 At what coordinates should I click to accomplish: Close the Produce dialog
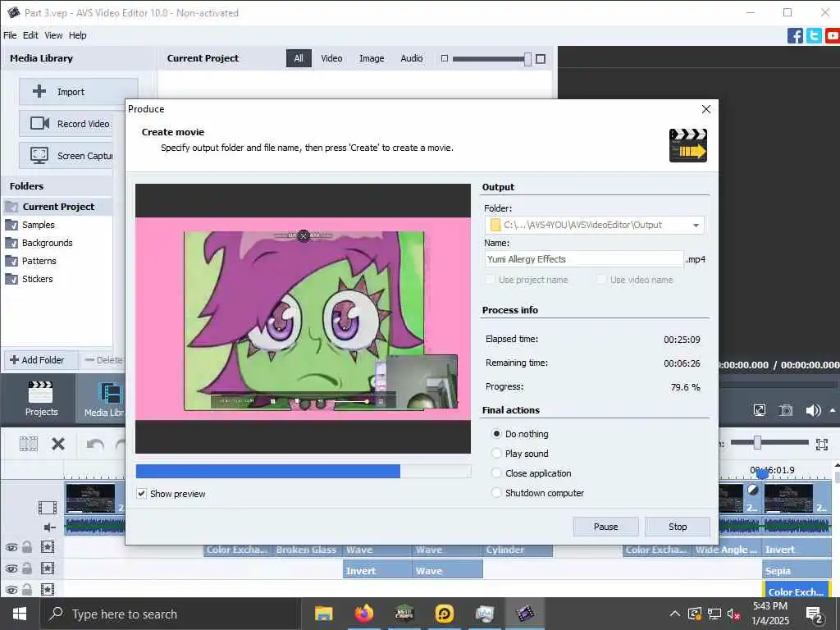pyautogui.click(x=706, y=109)
